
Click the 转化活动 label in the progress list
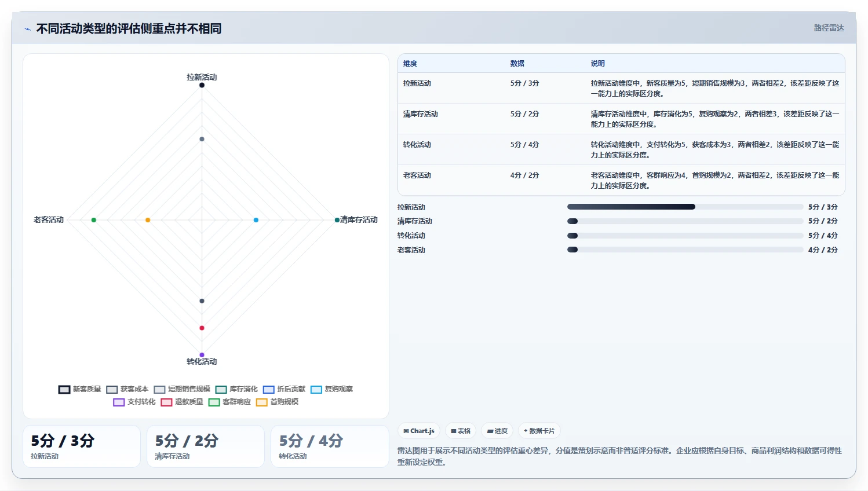pos(411,236)
